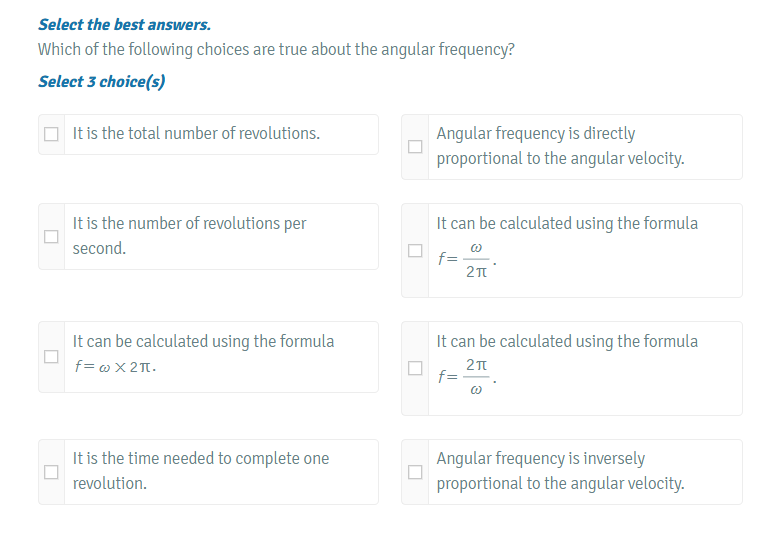
Task: Check 'time needed to complete one revolution' box
Action: point(51,472)
